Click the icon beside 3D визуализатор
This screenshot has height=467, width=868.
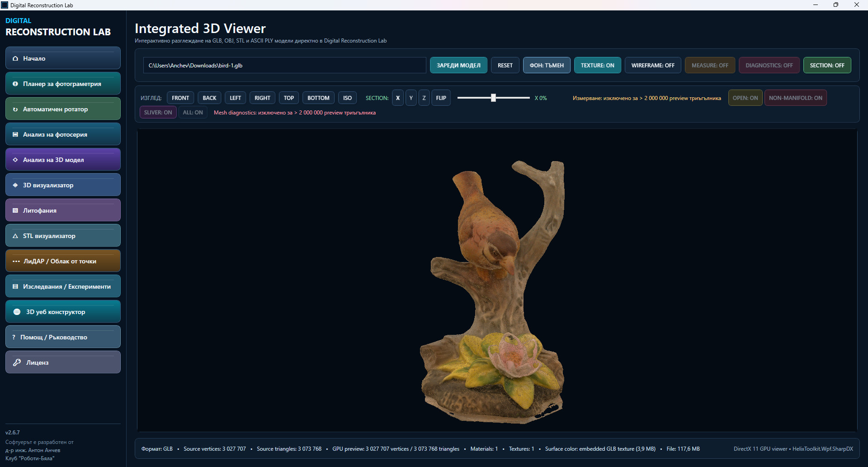[15, 185]
